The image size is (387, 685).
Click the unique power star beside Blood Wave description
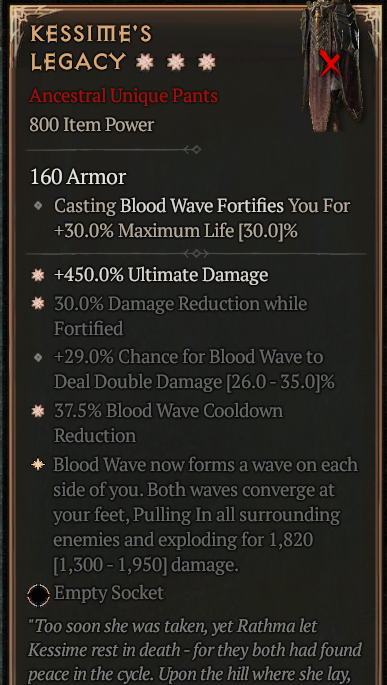pos(38,465)
